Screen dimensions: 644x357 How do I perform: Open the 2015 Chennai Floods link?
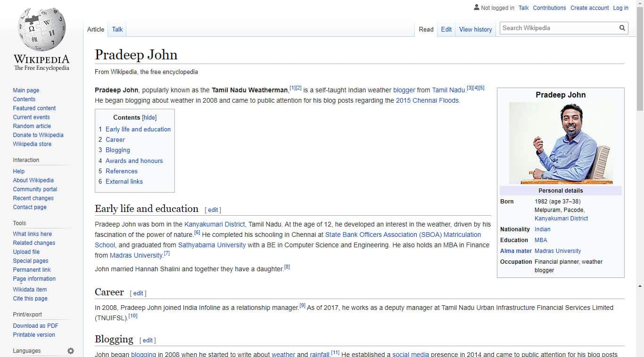[427, 100]
